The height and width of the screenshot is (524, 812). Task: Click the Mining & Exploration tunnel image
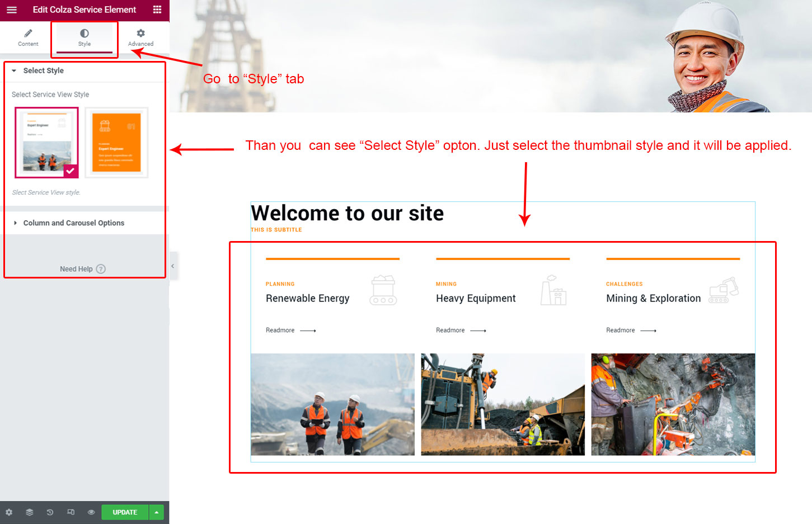[673, 404]
